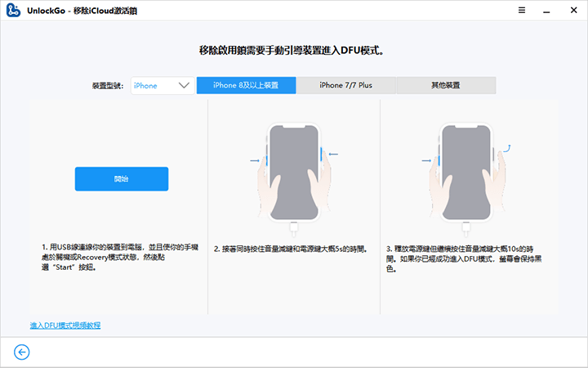Viewport: 588px width, 368px height.
Task: Go back using the circled arrow icon
Action: point(22,352)
